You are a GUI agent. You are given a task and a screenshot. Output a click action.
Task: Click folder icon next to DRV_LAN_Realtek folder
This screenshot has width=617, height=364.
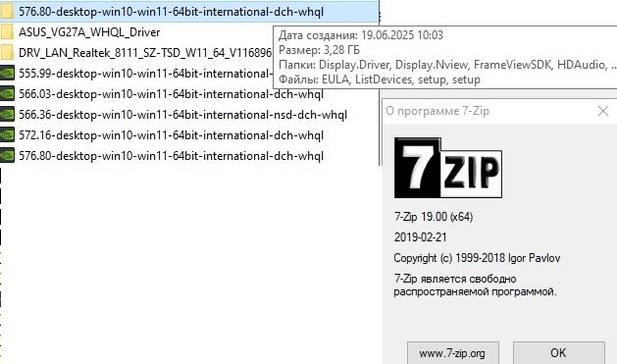coord(7,53)
